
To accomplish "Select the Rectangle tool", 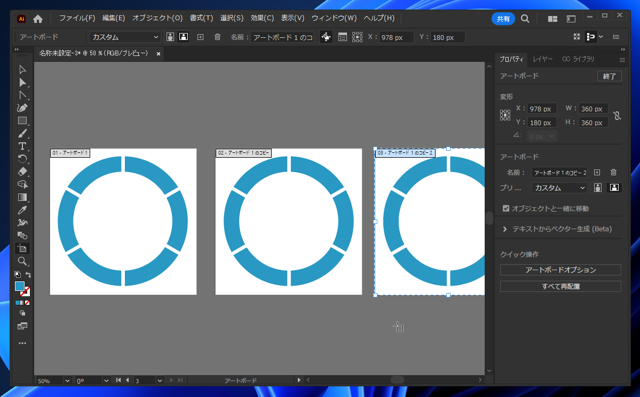I will point(22,121).
